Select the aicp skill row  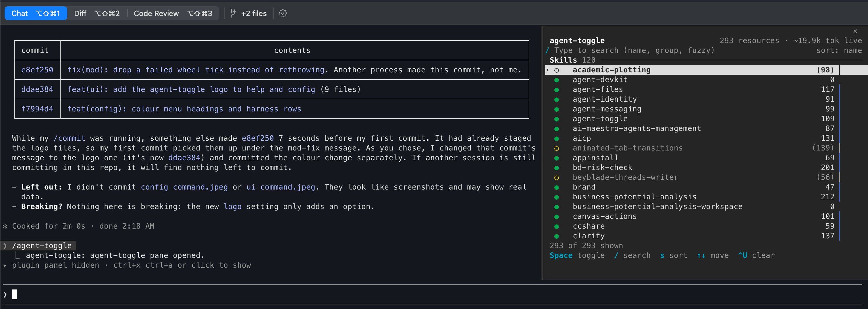click(x=693, y=138)
